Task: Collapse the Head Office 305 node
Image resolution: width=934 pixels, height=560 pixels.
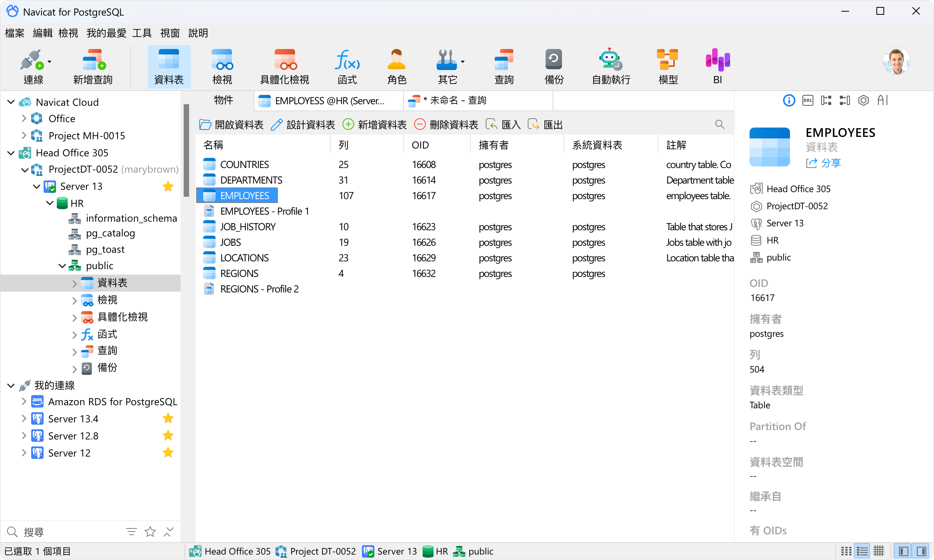Action: coord(11,153)
